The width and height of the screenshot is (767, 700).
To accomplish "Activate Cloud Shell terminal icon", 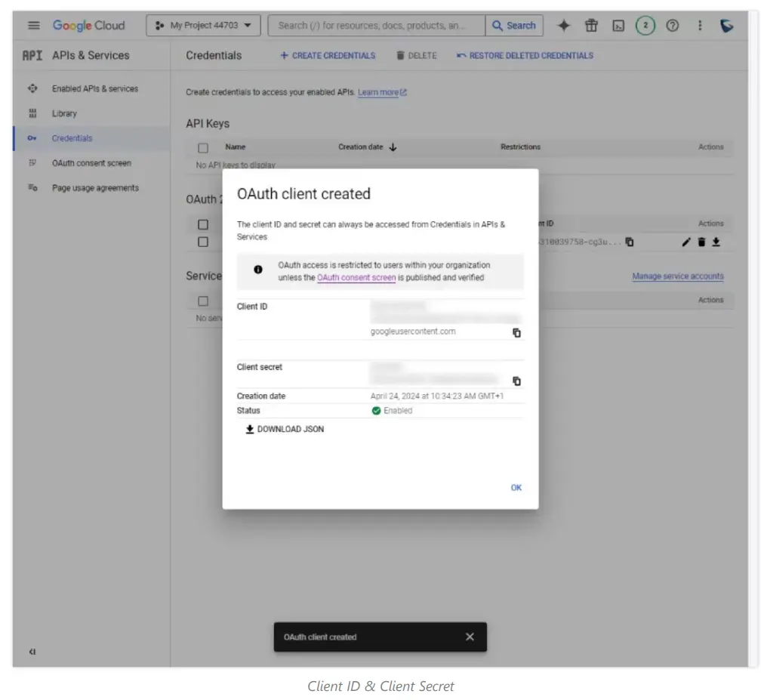I will point(618,26).
